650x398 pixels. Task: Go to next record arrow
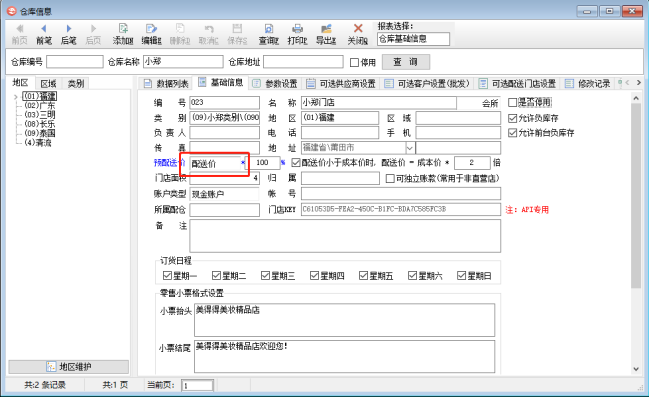69,29
